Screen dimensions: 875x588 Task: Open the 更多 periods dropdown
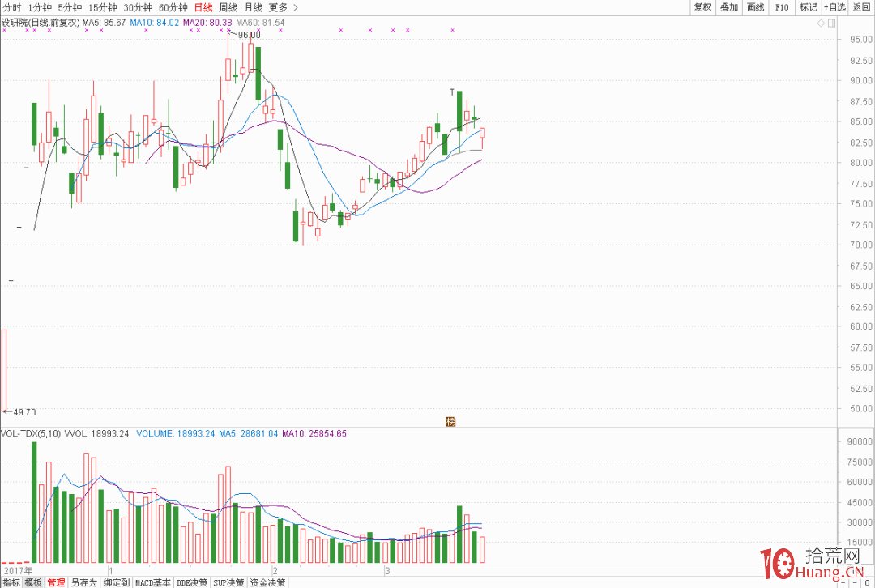(278, 7)
